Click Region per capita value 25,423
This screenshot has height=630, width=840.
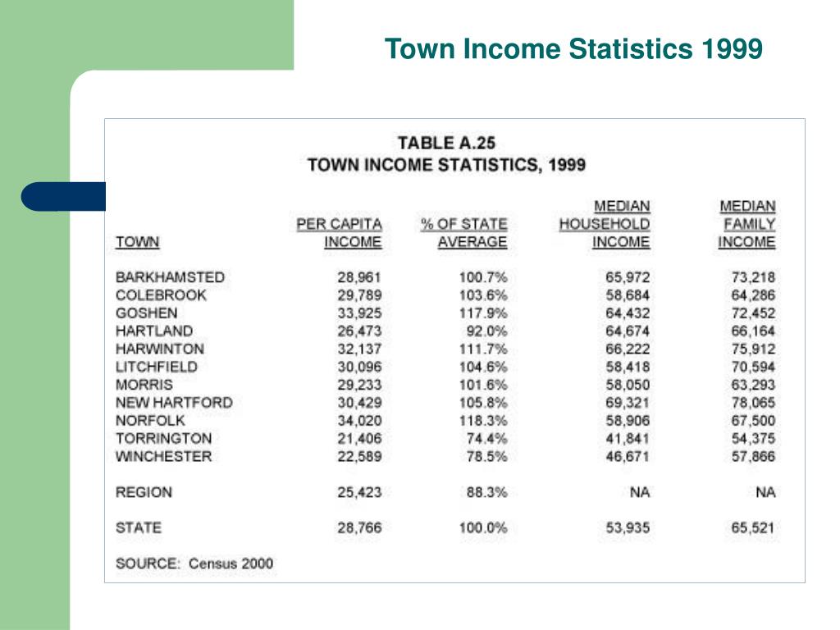point(359,492)
